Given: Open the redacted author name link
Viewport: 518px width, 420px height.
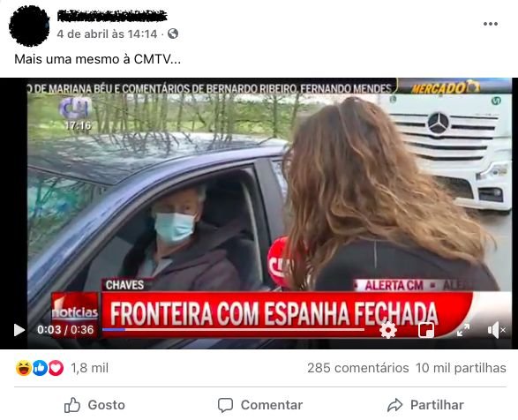Looking at the screenshot, I should [x=112, y=16].
